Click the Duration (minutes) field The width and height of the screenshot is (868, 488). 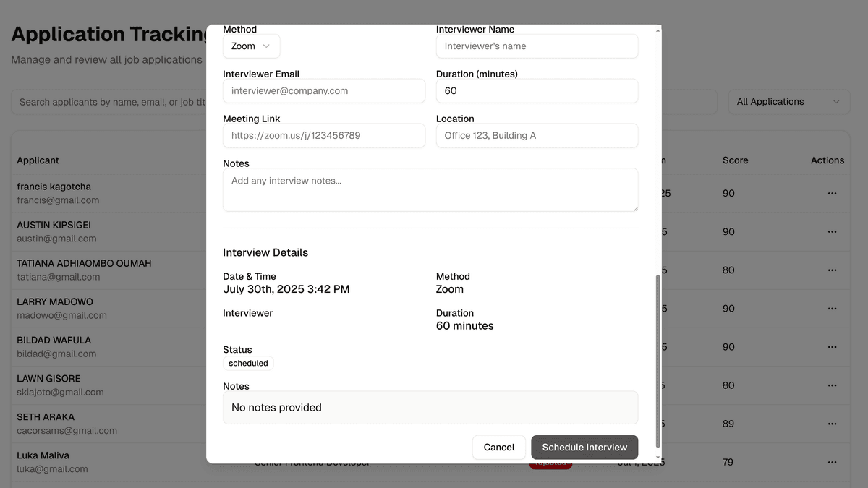coord(537,91)
